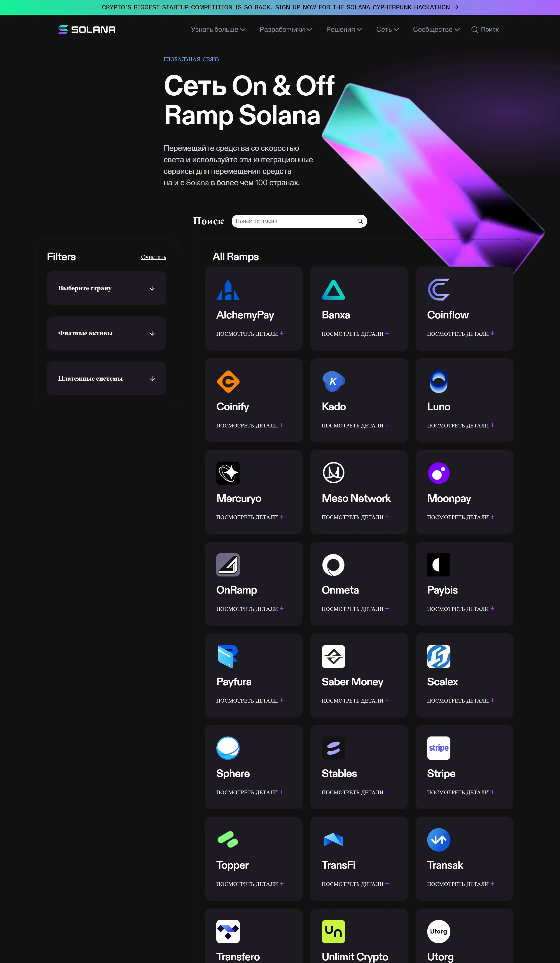Image resolution: width=560 pixels, height=963 pixels.
Task: View details link for Kado
Action: tap(355, 425)
